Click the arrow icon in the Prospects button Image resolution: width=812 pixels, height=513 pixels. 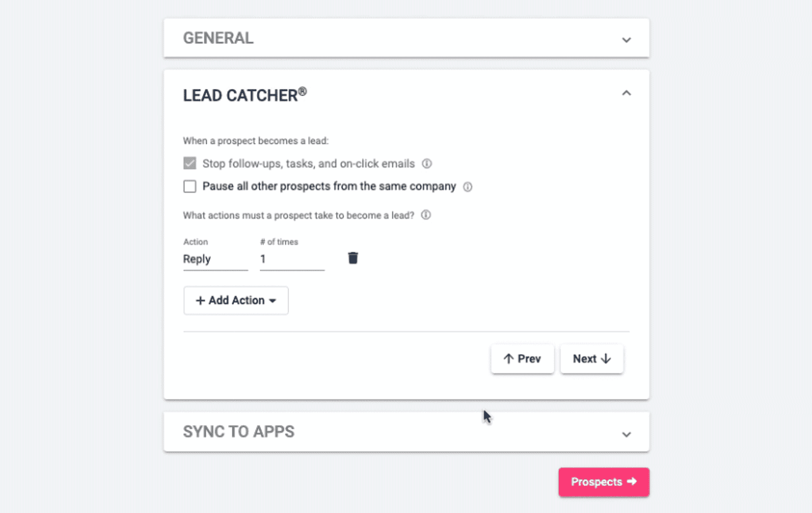pos(632,482)
